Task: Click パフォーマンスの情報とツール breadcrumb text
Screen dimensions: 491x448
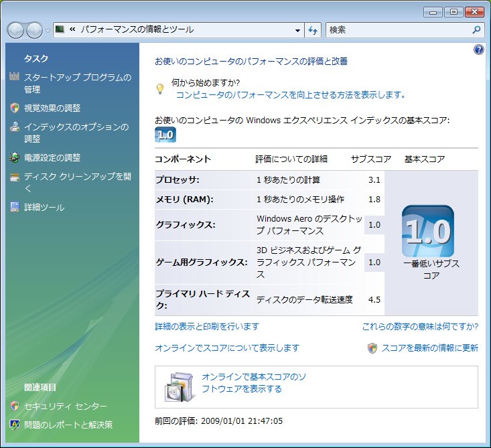Action: click(137, 29)
